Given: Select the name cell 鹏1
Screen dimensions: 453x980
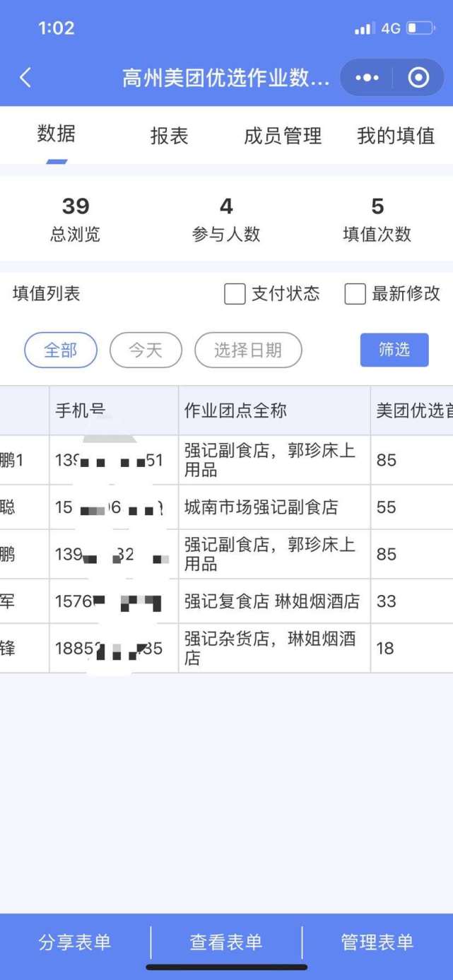Looking at the screenshot, I should pyautogui.click(x=24, y=460).
